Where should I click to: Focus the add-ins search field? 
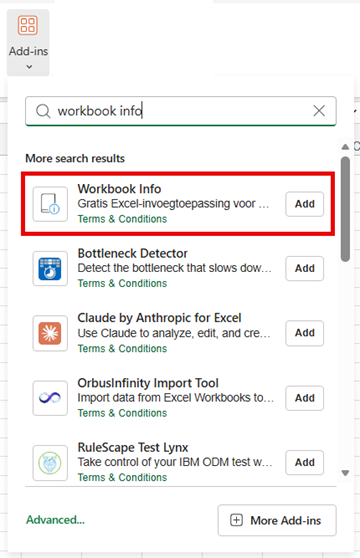181,111
